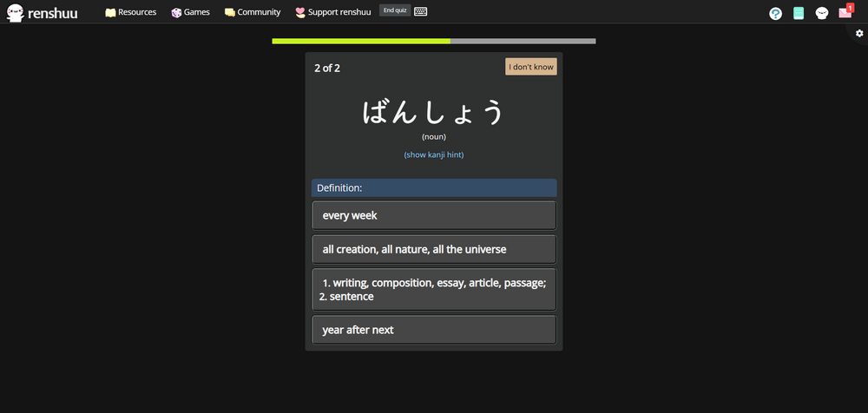Click the quiz progress bar

(x=434, y=41)
